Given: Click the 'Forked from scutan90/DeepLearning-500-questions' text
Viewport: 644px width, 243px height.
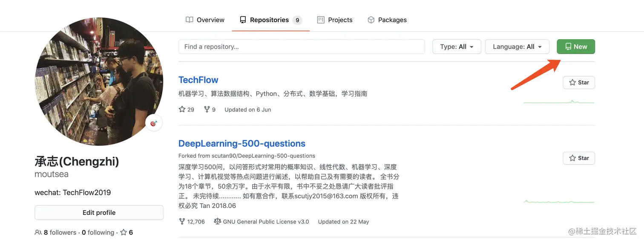Looking at the screenshot, I should (247, 156).
